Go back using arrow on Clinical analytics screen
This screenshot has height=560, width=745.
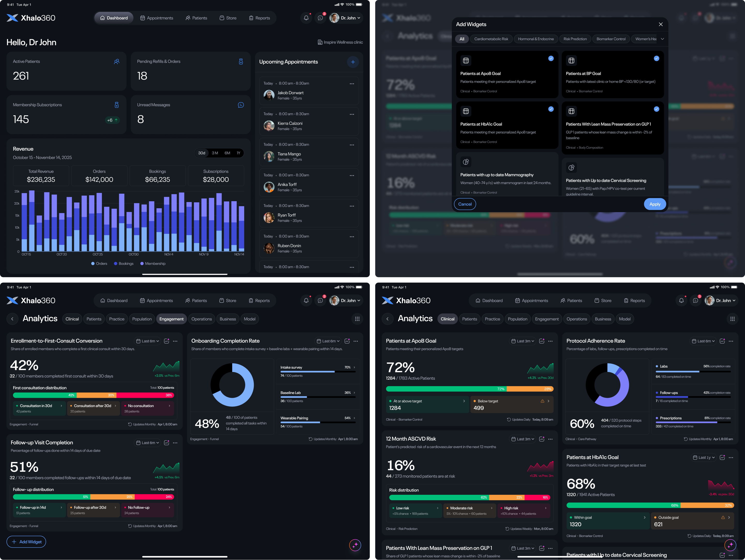point(388,319)
